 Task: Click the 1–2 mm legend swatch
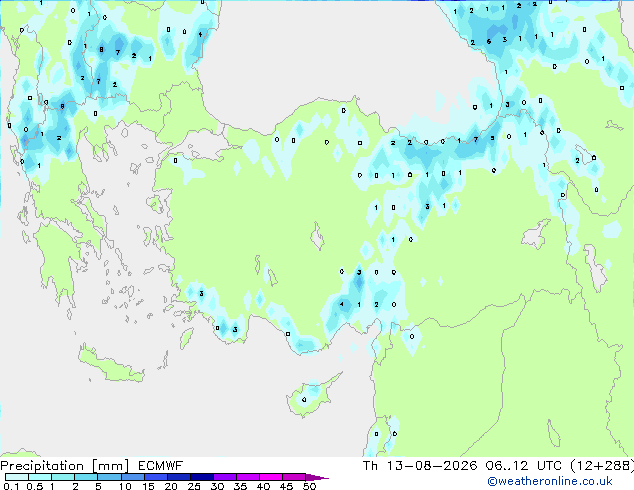63,477
